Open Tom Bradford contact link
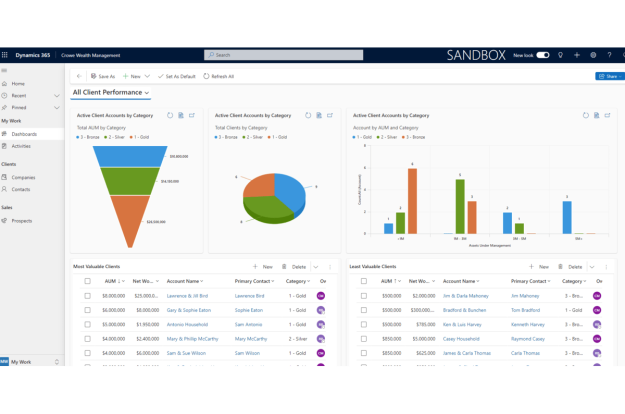The height and width of the screenshot is (414, 625). coord(525,310)
